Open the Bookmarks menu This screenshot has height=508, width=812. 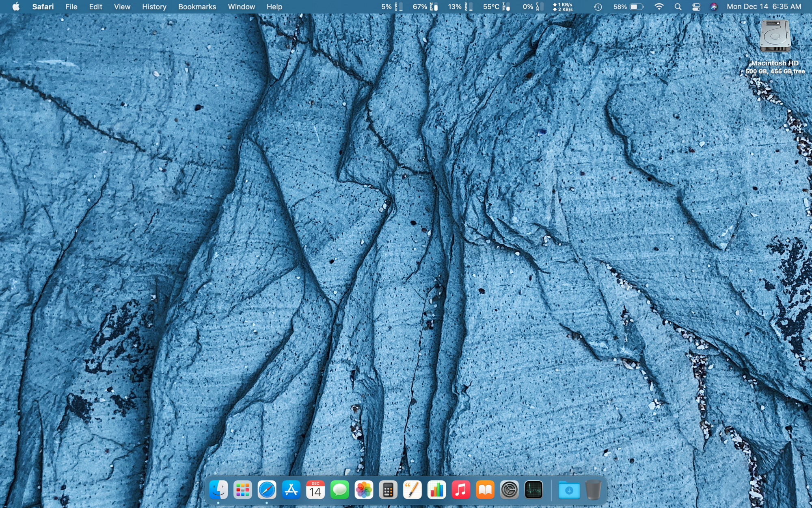(197, 7)
